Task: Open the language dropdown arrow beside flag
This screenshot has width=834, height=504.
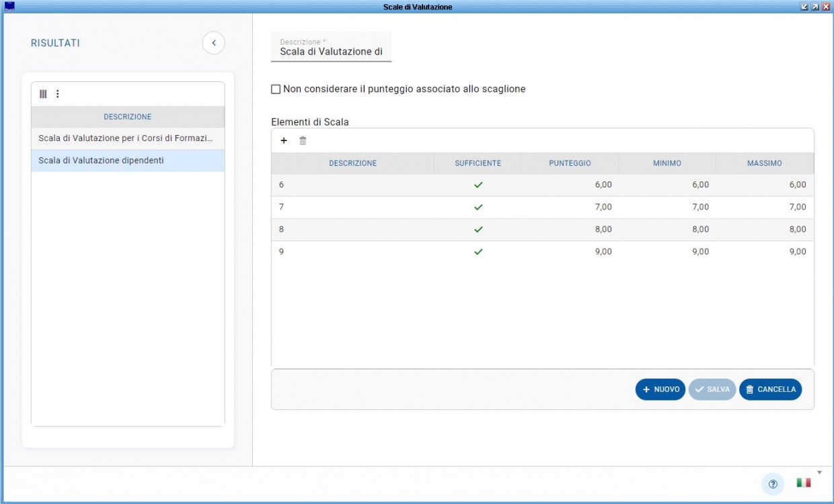Action: [x=819, y=472]
